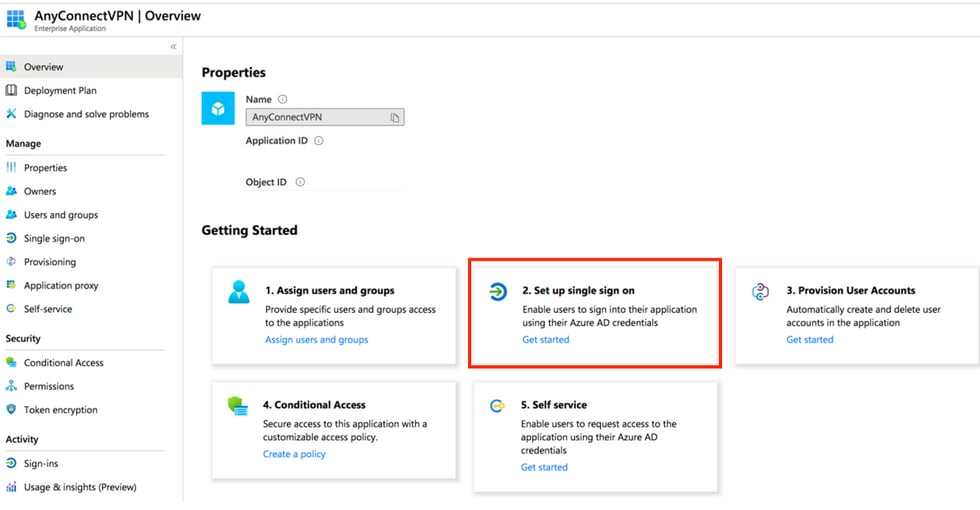Follow the 'Create a policy' link
The width and height of the screenshot is (980, 510).
point(294,454)
